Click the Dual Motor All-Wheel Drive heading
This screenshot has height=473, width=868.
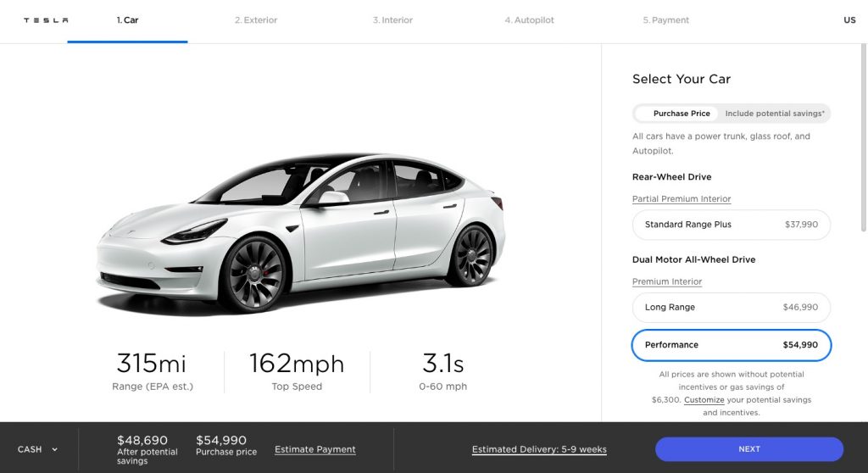[693, 259]
